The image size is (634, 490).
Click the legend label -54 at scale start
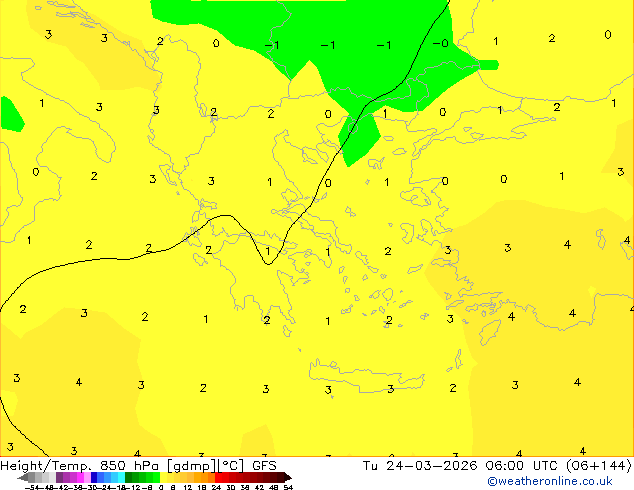[x=32, y=487]
